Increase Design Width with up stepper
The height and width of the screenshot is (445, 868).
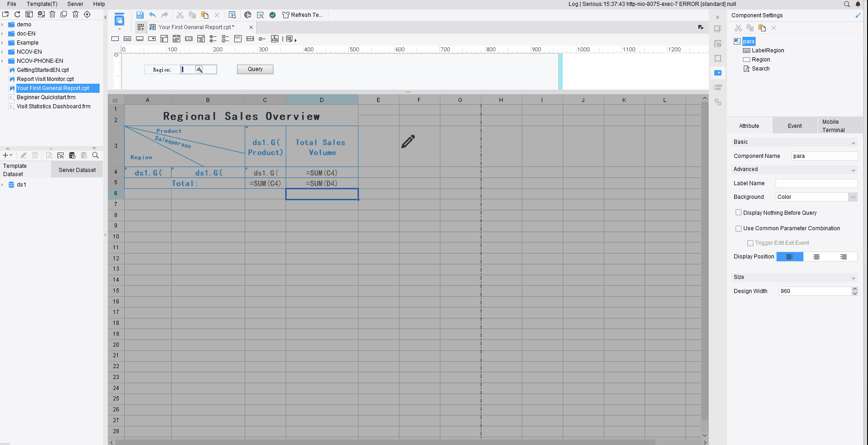[x=855, y=289]
